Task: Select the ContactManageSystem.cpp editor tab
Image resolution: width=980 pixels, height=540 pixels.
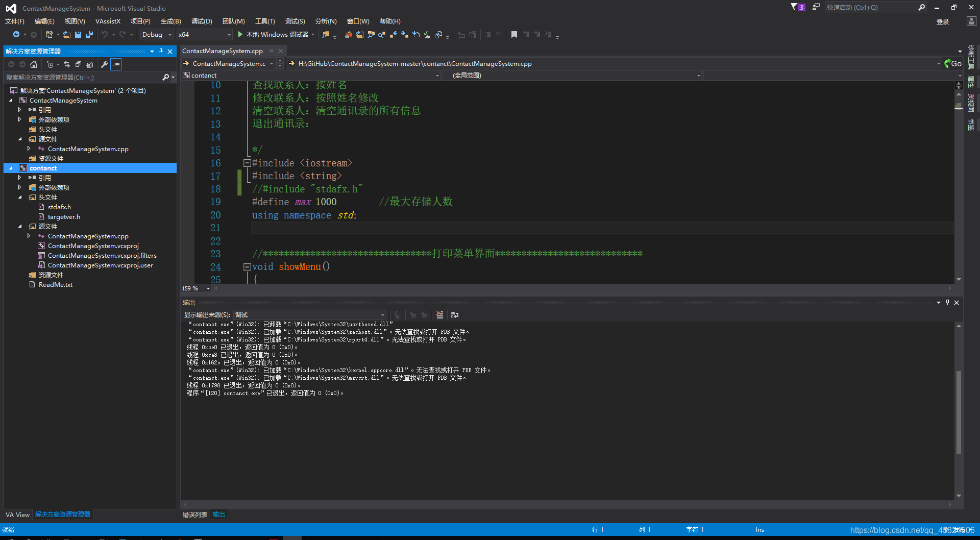Action: [223, 51]
